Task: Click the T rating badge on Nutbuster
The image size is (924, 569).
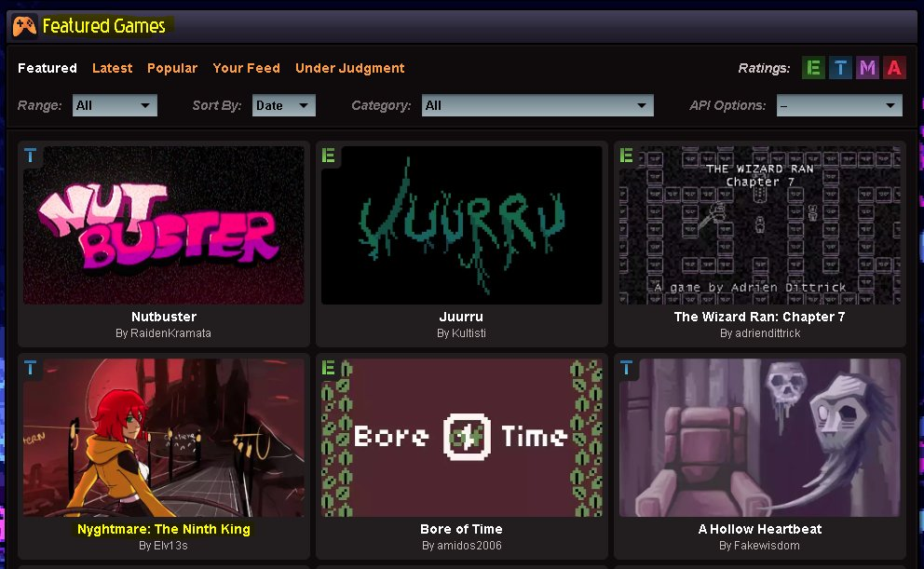Action: click(31, 156)
